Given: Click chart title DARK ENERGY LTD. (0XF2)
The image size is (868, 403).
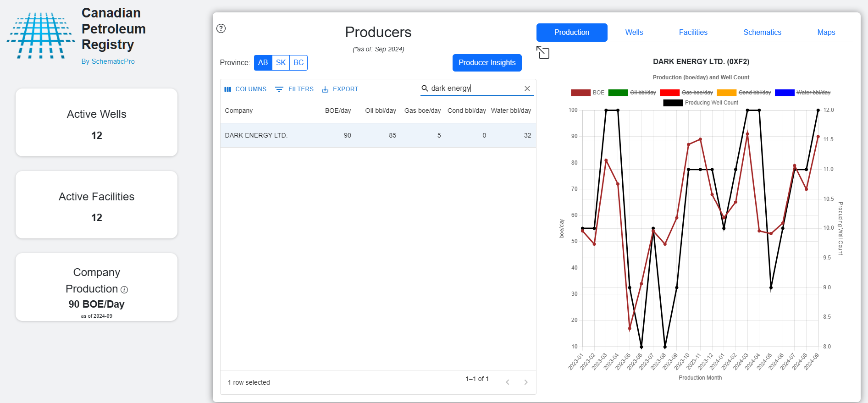Looking at the screenshot, I should pyautogui.click(x=701, y=61).
